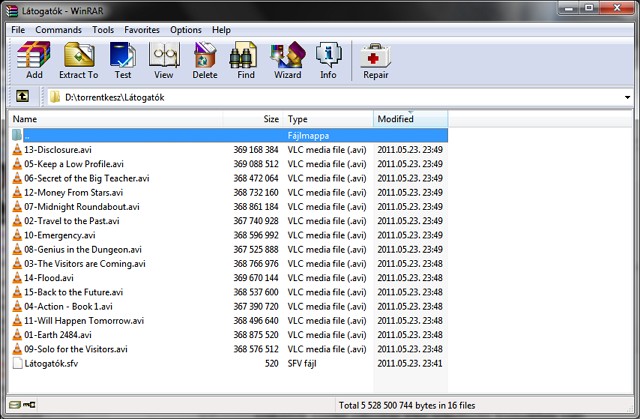
Task: Click SFV fájl type cell
Action: point(302,364)
